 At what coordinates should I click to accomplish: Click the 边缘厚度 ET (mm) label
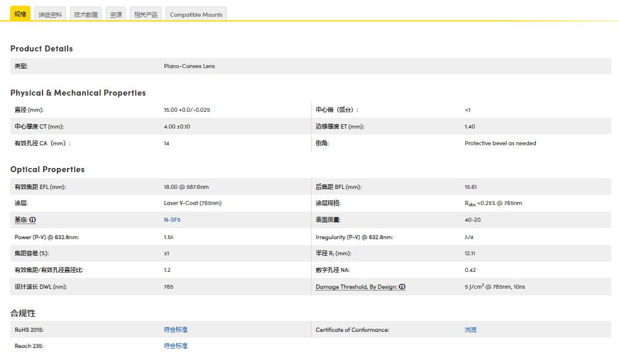[340, 127]
